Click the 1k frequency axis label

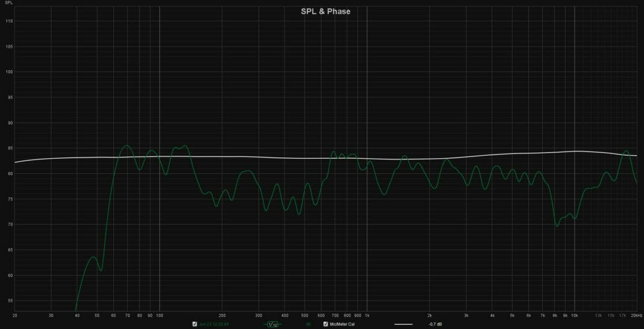368,316
